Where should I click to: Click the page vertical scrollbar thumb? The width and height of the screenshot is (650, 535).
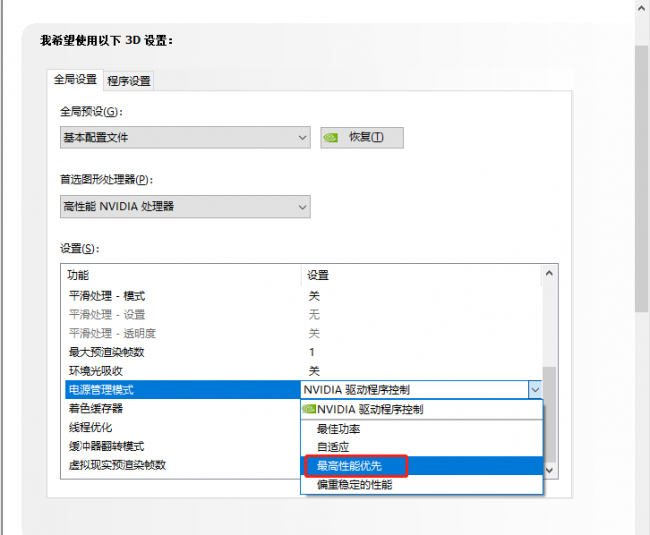tap(642, 178)
